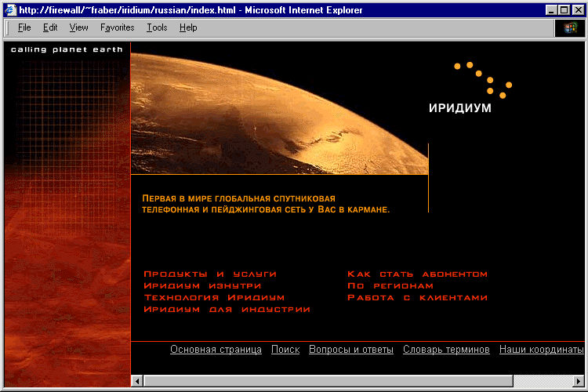Screen dimensions: 588x392
Task: Open the Help menu
Action: click(188, 27)
